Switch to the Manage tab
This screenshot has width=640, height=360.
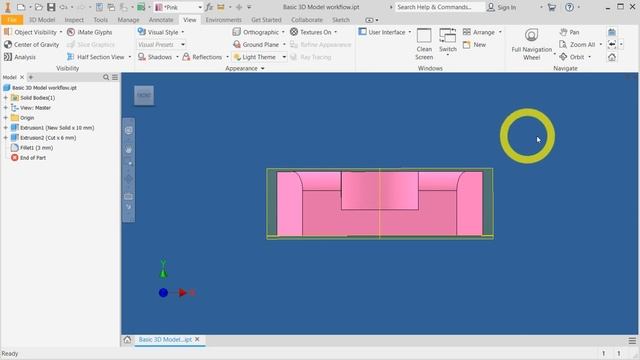pos(128,20)
